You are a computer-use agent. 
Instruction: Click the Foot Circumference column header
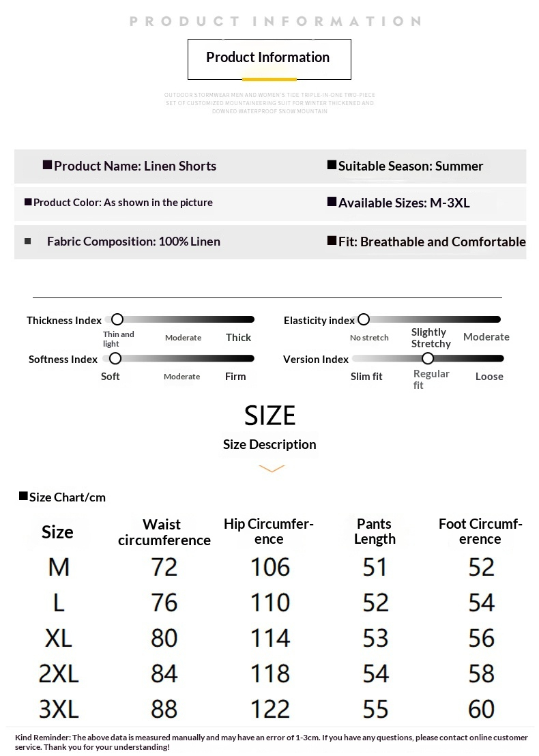pyautogui.click(x=480, y=532)
